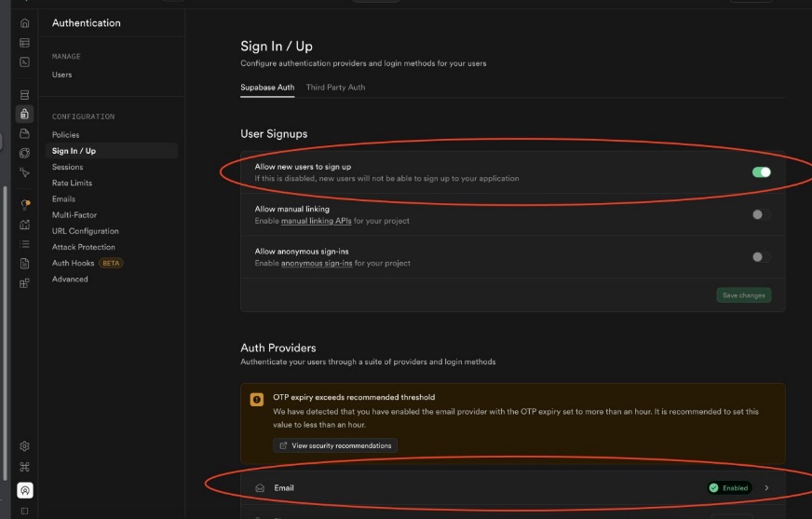The width and height of the screenshot is (812, 519).
Task: Open the Table Editor sidebar icon
Action: coord(24,43)
